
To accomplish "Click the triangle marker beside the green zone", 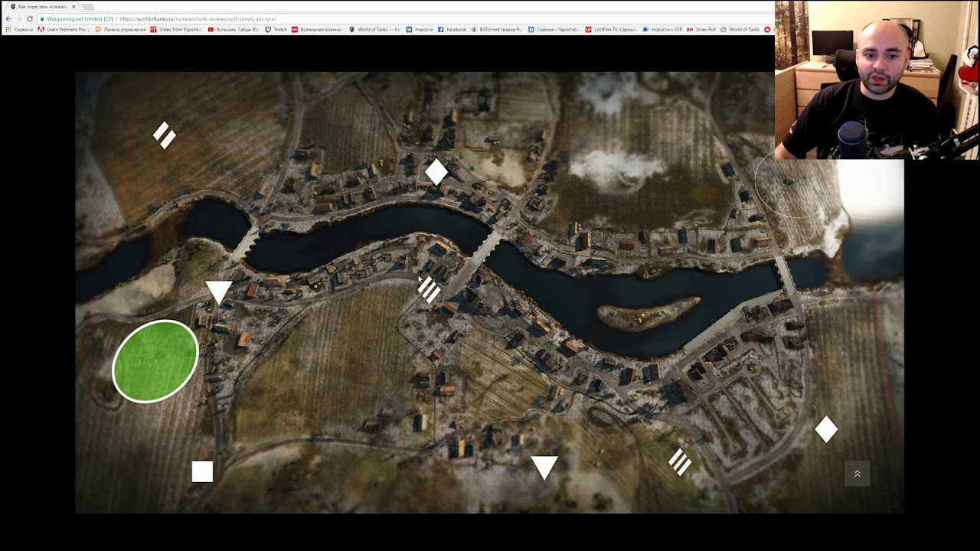I will [x=219, y=292].
